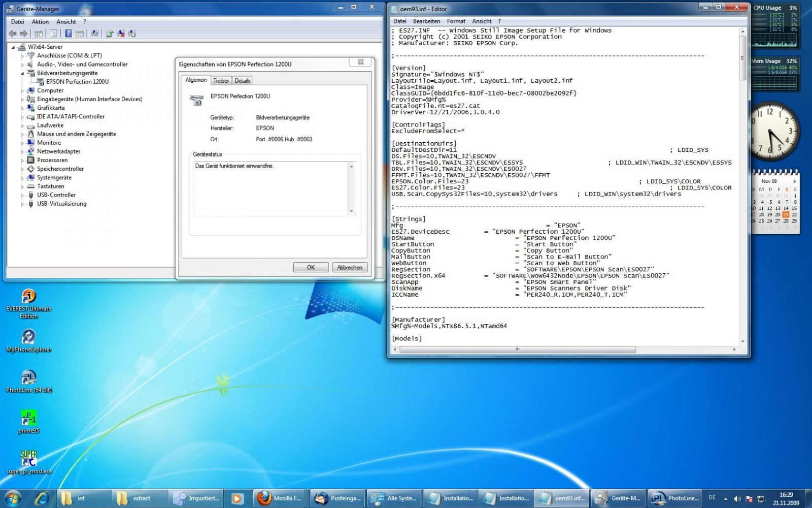Update driver software toolbar icon
Image resolution: width=812 pixels, height=508 pixels.
(109, 34)
